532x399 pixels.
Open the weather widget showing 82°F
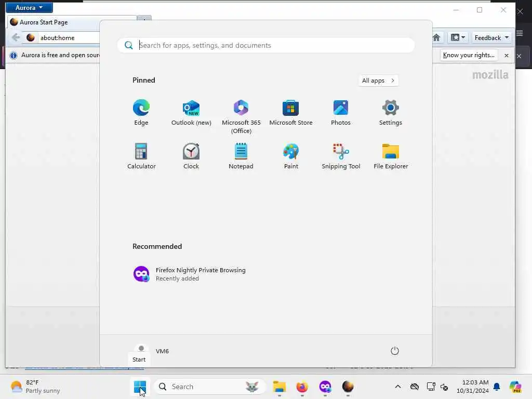pos(35,387)
